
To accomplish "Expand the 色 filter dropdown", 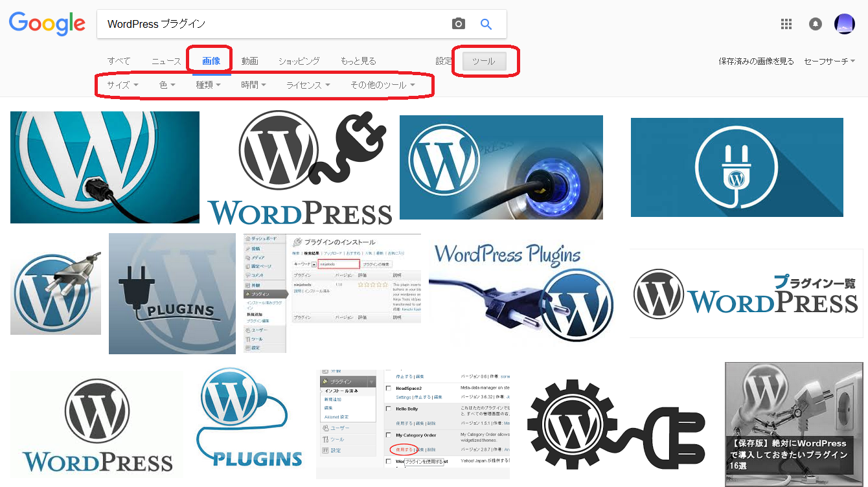I will point(168,85).
